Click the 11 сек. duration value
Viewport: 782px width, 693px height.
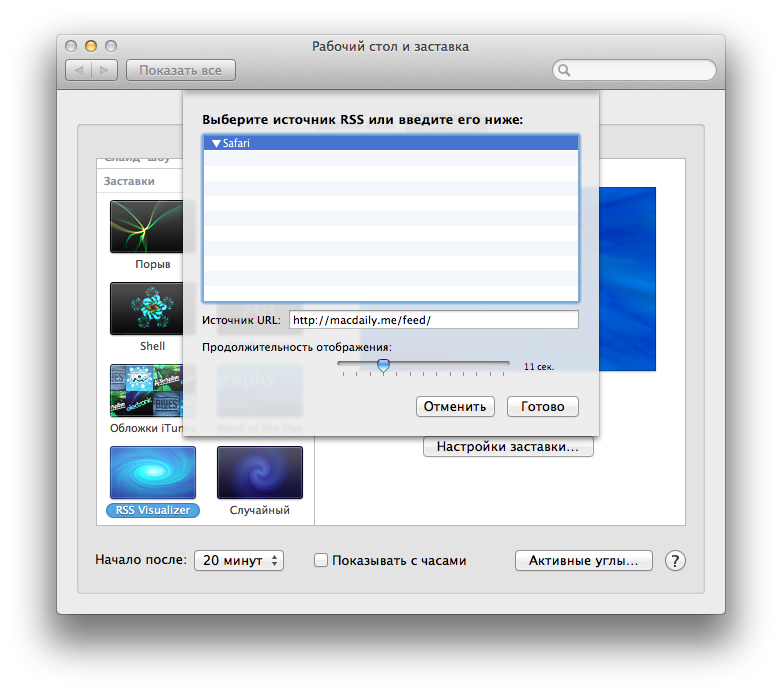click(539, 366)
